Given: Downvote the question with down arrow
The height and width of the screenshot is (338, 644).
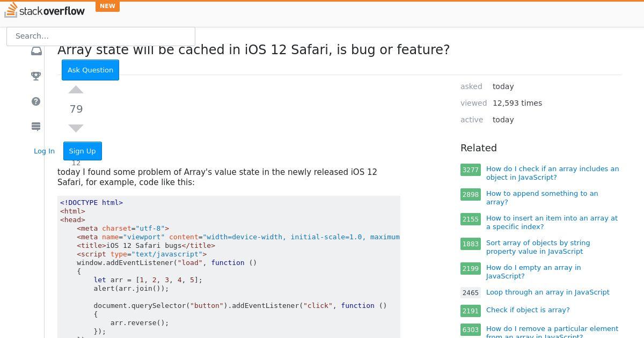Looking at the screenshot, I should [x=76, y=128].
